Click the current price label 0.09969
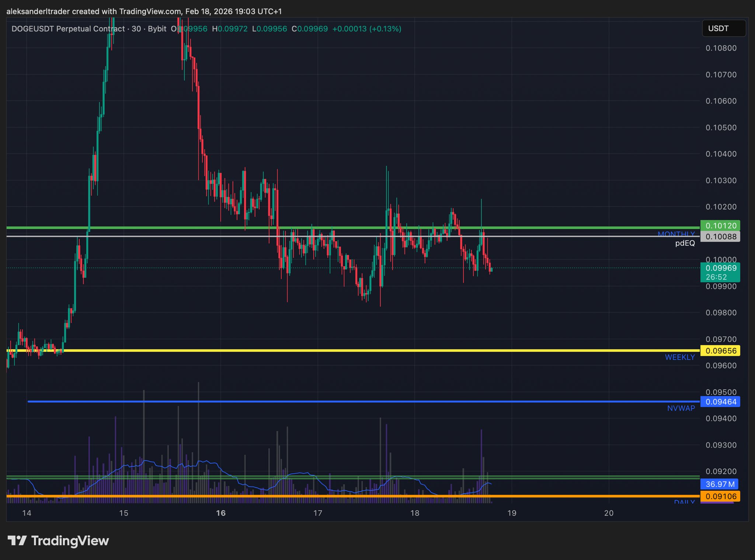This screenshot has height=560, width=755. (x=720, y=268)
